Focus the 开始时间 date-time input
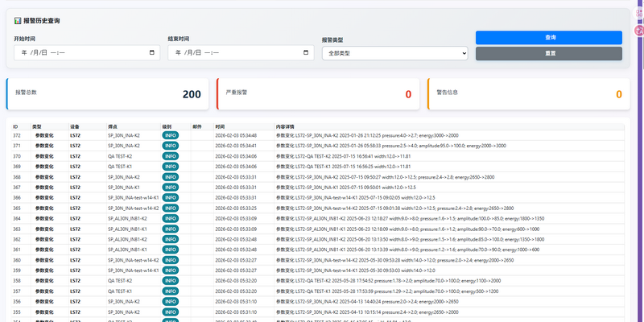This screenshot has height=322, width=644. pos(87,52)
